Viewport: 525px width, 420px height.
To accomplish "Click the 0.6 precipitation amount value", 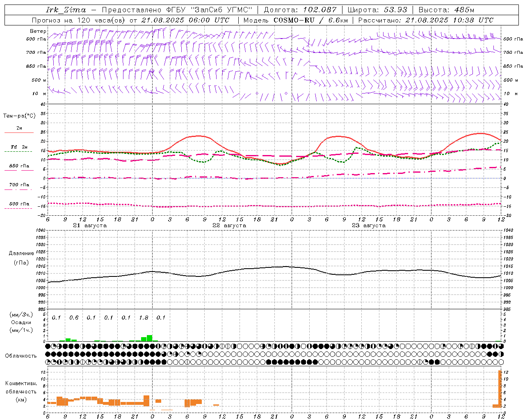I will click(x=74, y=318).
